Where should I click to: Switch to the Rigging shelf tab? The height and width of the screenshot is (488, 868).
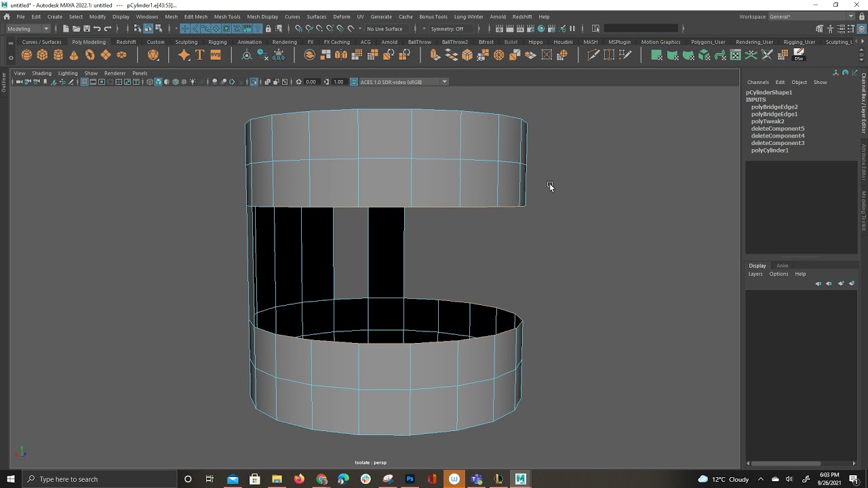click(x=218, y=42)
